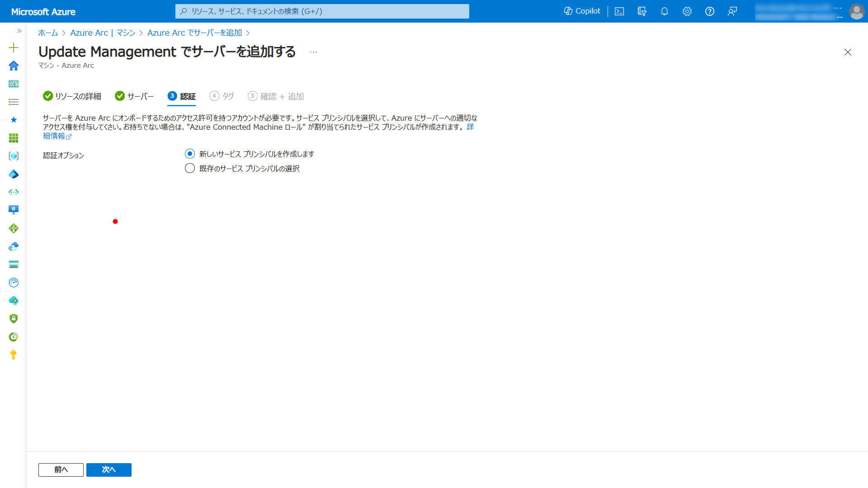868x488 pixels.
Task: Open the blue diamond-shaped sidebar icon
Action: [14, 174]
